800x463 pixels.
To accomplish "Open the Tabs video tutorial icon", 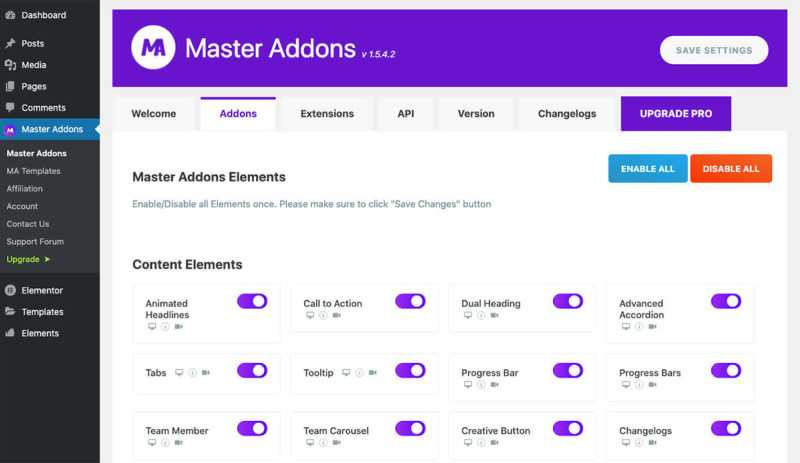I will [x=206, y=373].
